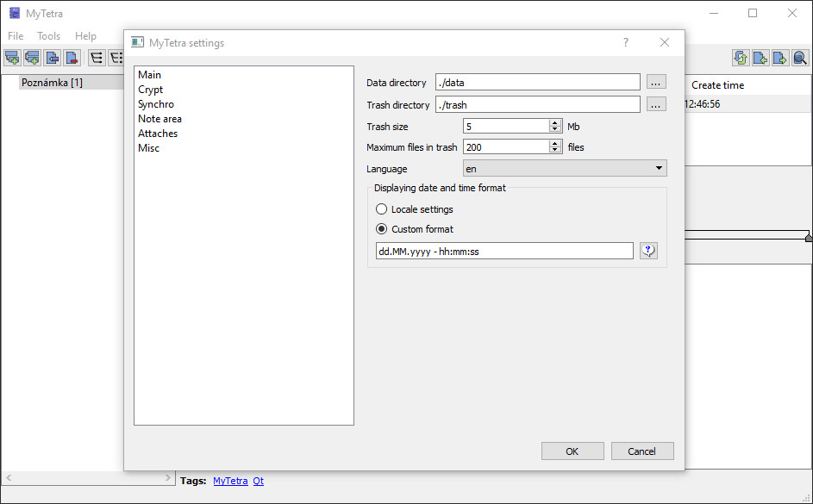This screenshot has width=813, height=504.
Task: Open the Help menu
Action: [x=85, y=35]
